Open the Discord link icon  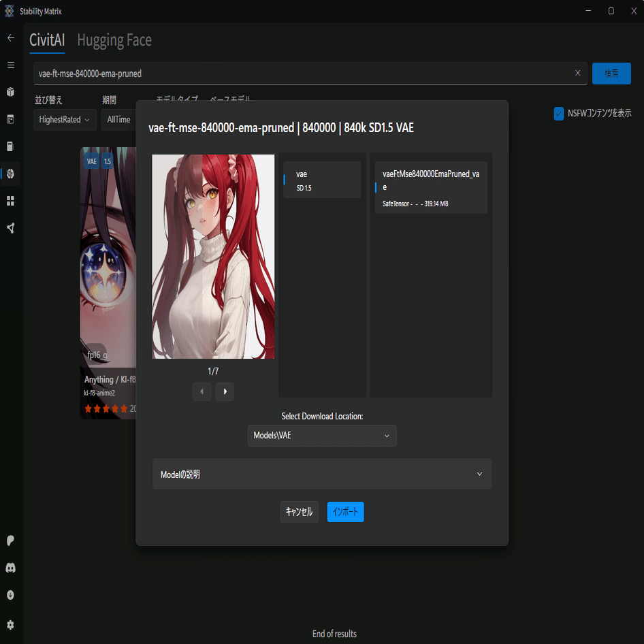(x=11, y=568)
